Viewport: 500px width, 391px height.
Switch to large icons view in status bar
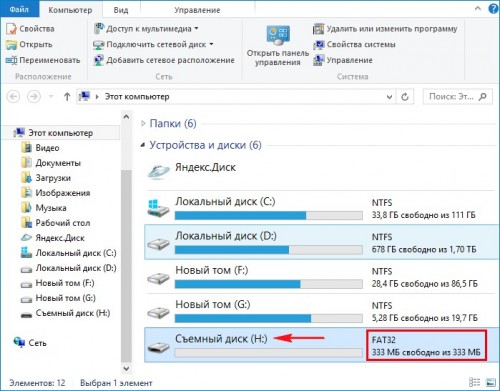[x=491, y=382]
